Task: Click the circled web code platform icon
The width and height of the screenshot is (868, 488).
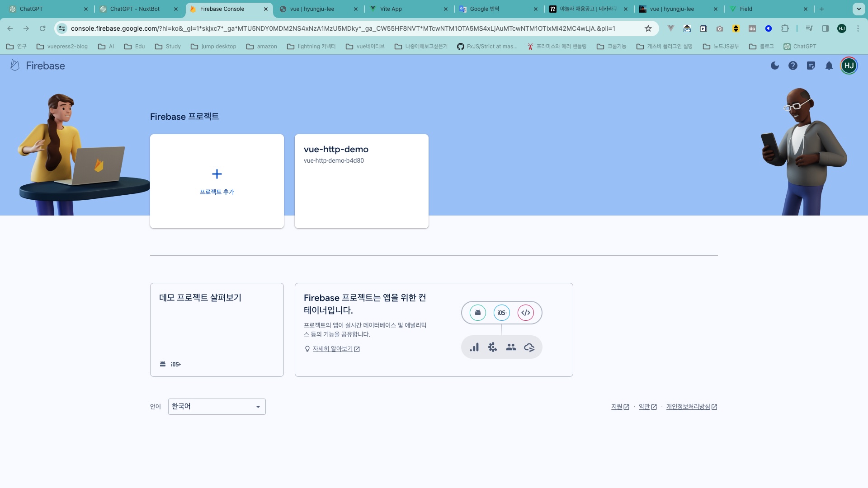Action: click(x=526, y=313)
